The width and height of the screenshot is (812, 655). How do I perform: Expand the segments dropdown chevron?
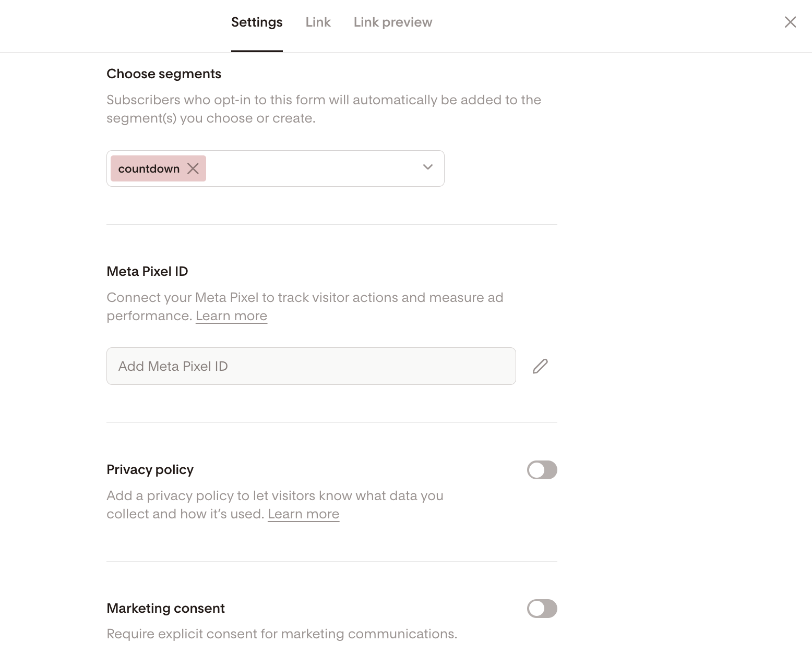pyautogui.click(x=428, y=167)
